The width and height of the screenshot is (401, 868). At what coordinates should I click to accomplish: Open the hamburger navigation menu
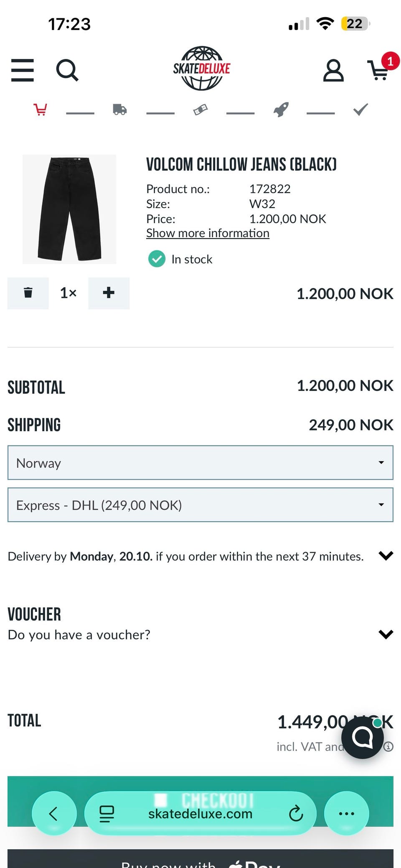point(23,70)
